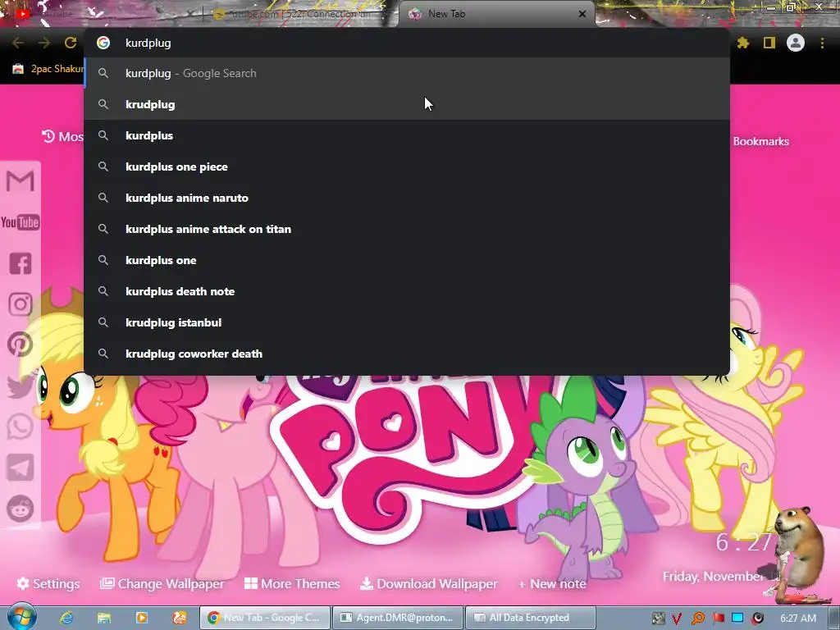Screen dimensions: 840x630
Task: Click the browser forward arrow
Action: [44, 43]
